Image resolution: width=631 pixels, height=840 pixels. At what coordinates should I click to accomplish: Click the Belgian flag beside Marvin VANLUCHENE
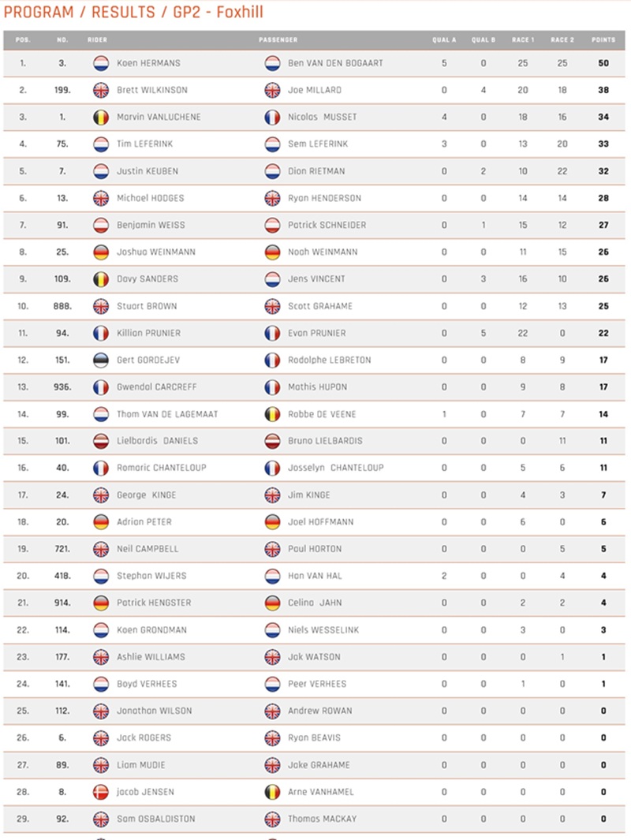coord(101,117)
